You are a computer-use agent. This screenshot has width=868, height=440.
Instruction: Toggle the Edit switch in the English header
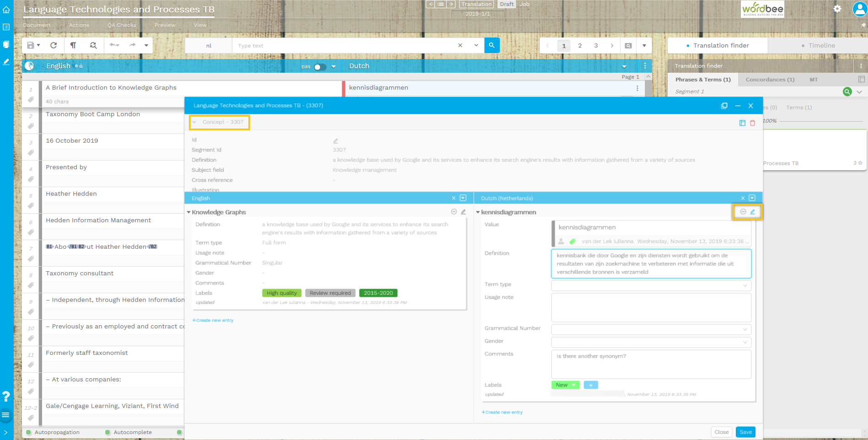point(320,67)
